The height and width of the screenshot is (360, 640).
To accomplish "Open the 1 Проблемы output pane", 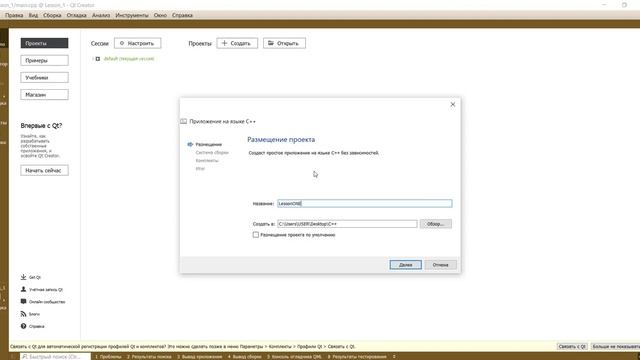I will click(x=108, y=357).
